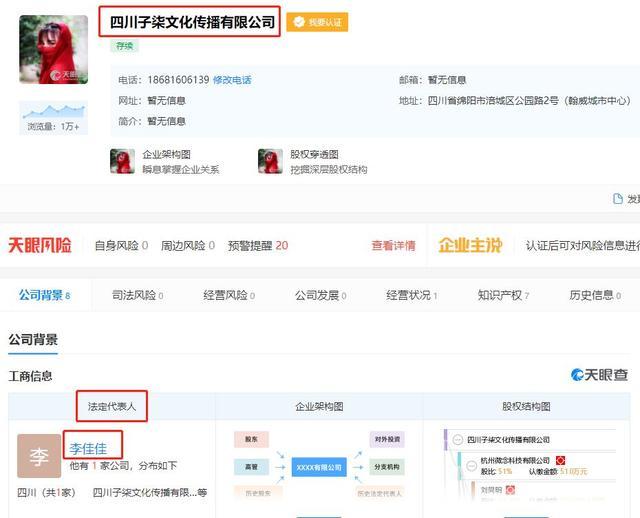Switch to the 知识产权 tab
Image resolution: width=640 pixels, height=518 pixels.
pos(503,295)
